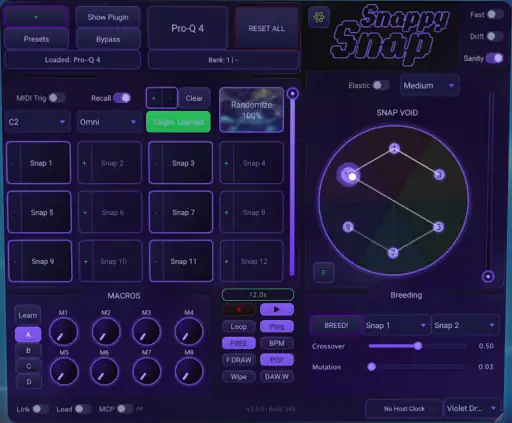The image size is (512, 423).
Task: Click the plus icon on Snap 4
Action: tap(226, 163)
